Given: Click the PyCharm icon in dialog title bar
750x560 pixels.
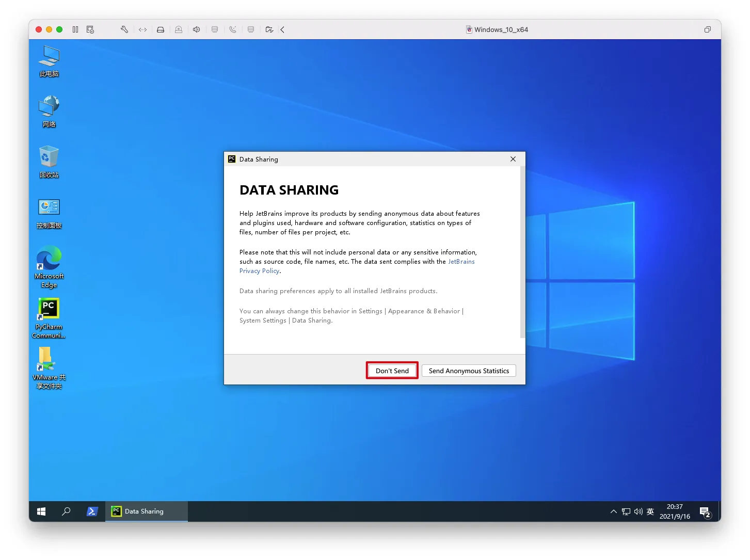Looking at the screenshot, I should pos(232,159).
